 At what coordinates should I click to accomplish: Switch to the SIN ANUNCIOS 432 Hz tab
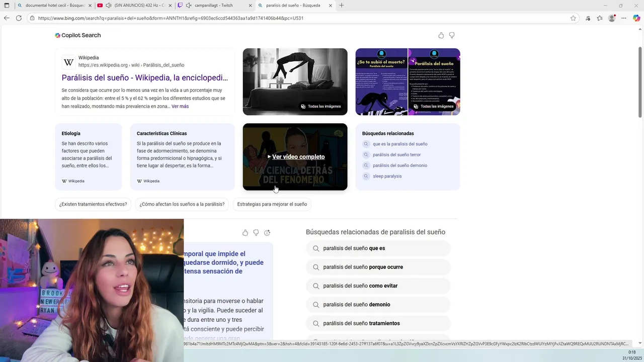tap(135, 6)
